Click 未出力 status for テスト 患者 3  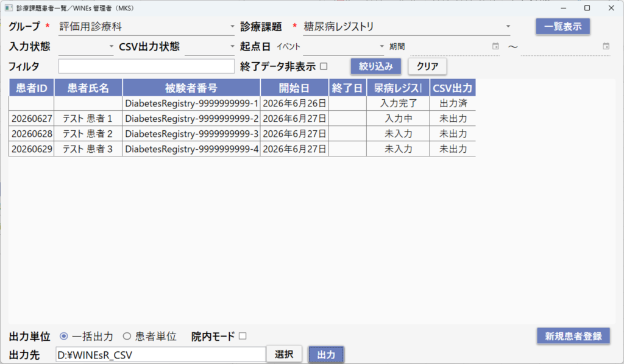[x=453, y=149]
